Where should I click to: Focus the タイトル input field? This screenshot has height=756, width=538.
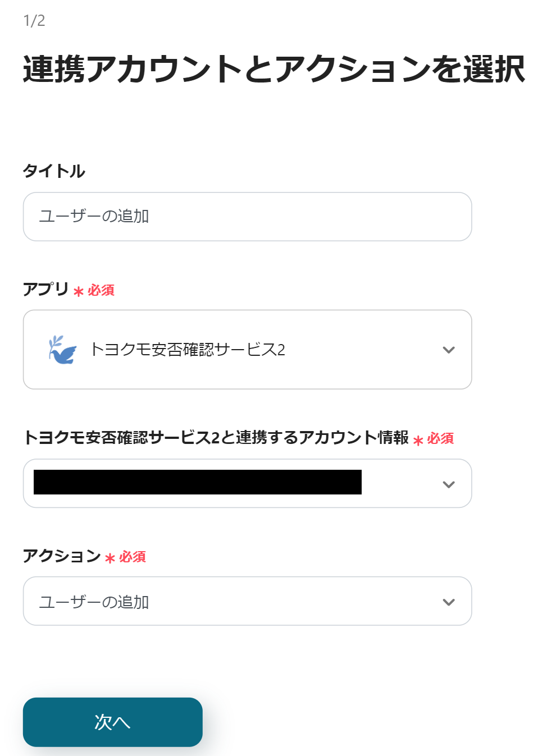[247, 217]
